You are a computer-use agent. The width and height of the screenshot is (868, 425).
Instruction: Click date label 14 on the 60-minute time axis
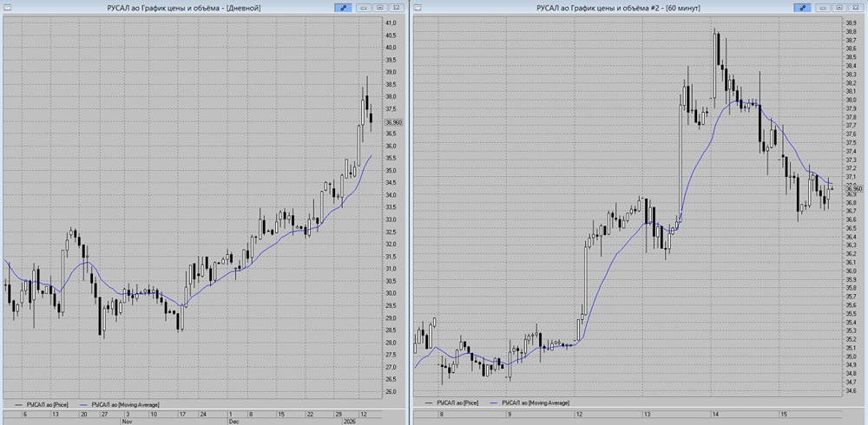[x=715, y=414]
